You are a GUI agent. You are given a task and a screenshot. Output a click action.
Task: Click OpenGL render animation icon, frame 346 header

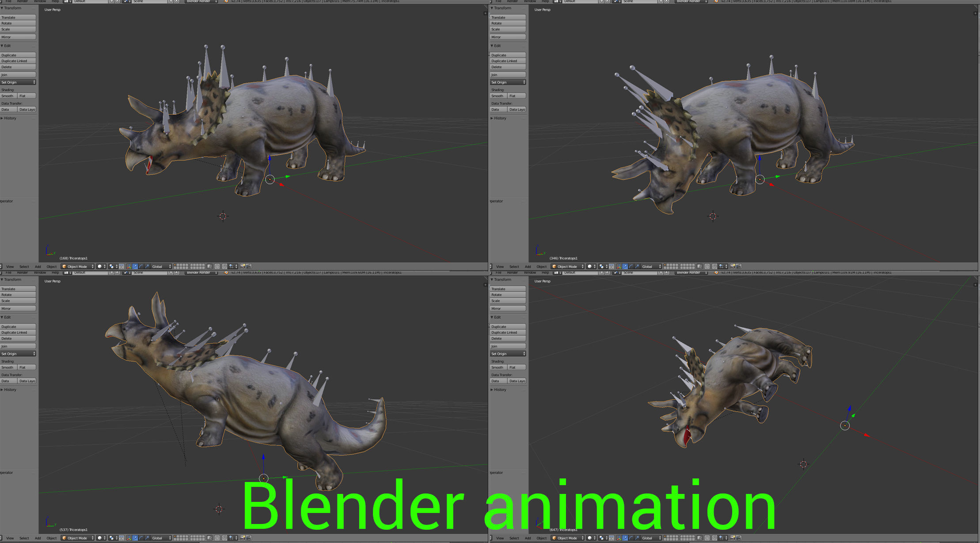point(738,266)
